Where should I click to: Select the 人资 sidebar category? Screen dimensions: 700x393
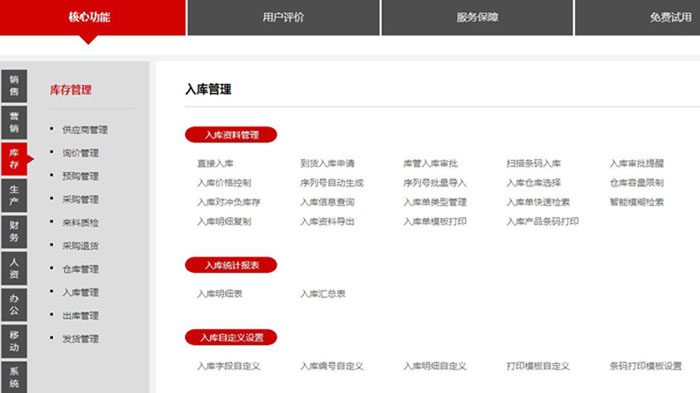click(14, 268)
